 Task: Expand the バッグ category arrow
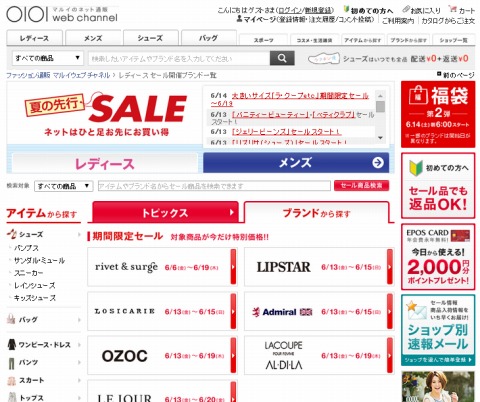(79, 320)
